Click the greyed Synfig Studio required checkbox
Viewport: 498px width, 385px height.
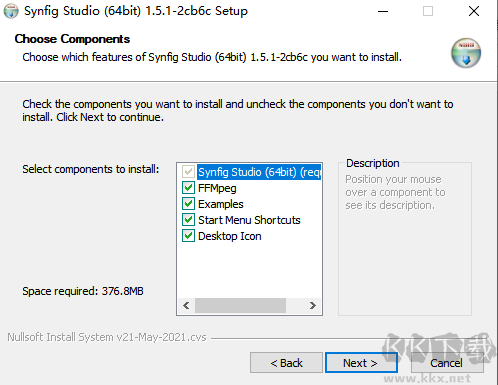188,172
